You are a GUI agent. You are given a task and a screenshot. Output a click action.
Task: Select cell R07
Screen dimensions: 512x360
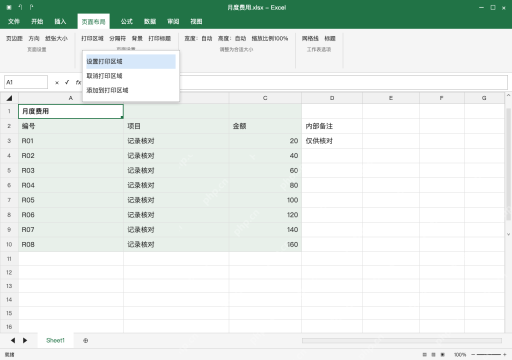(x=71, y=229)
